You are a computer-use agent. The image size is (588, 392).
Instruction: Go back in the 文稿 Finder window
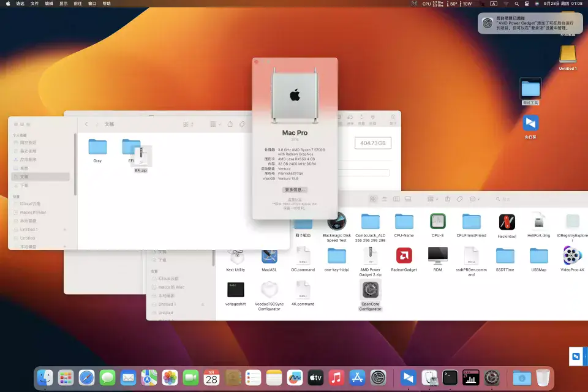86,124
